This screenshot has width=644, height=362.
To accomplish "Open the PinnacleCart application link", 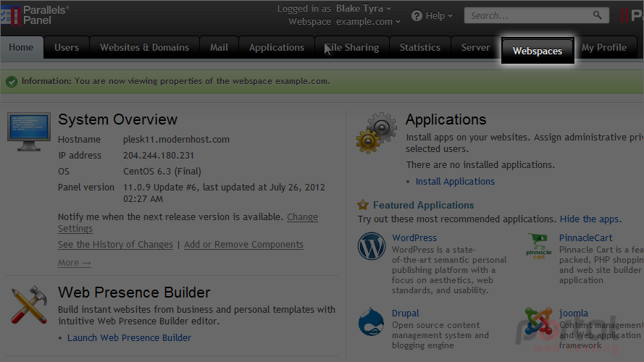I will pos(585,238).
